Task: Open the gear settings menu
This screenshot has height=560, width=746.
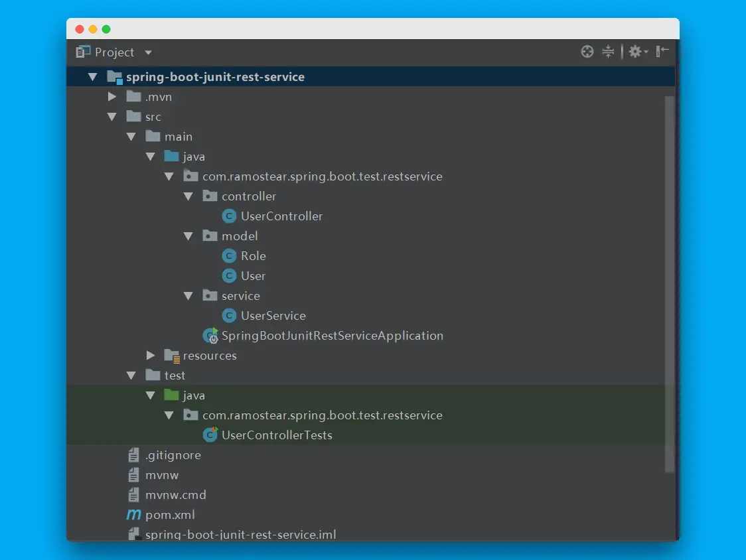Action: pos(638,51)
